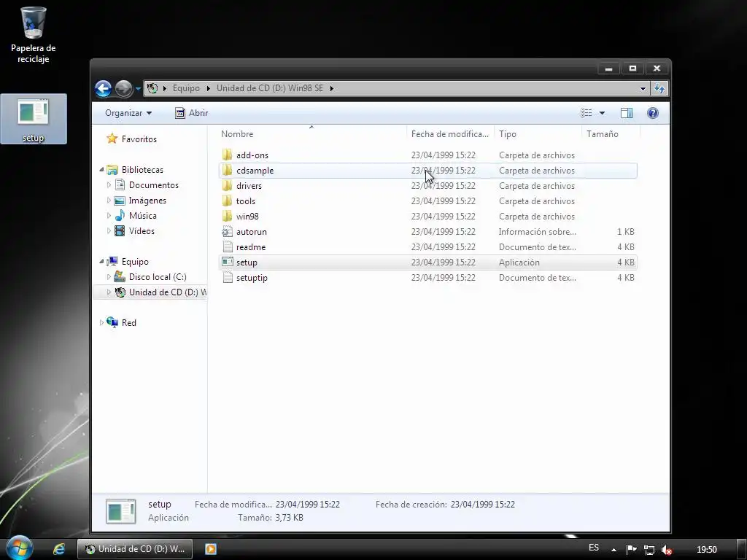Open Disco local (C:) in navigation pane
The image size is (747, 560).
click(x=158, y=276)
